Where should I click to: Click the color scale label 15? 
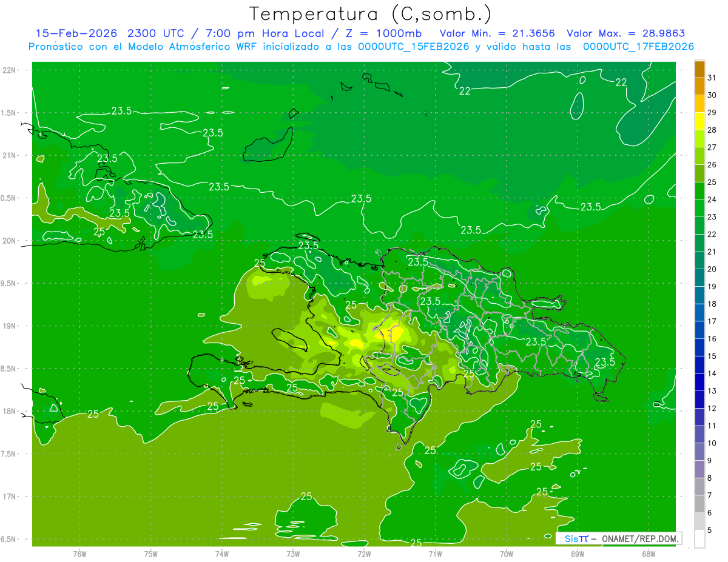(712, 356)
